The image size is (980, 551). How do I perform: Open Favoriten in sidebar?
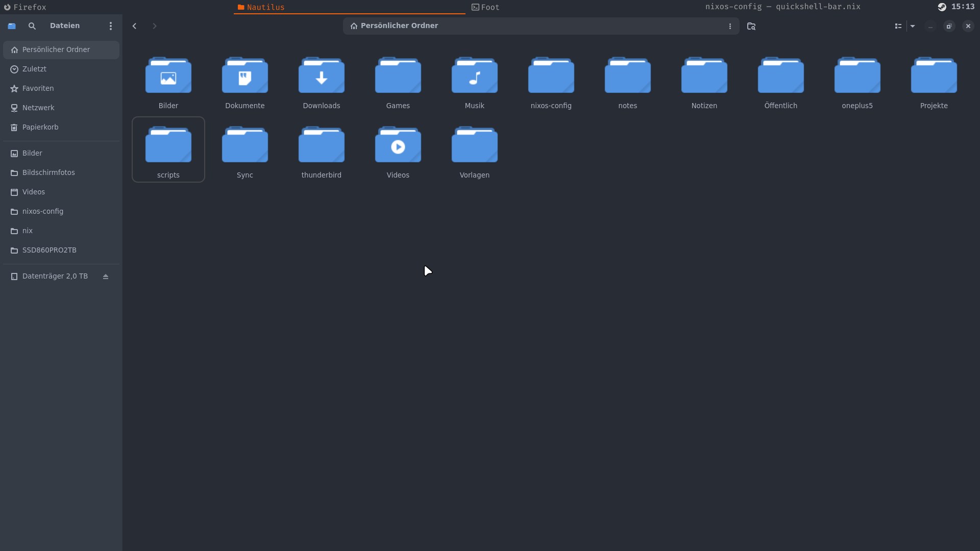[x=61, y=89]
